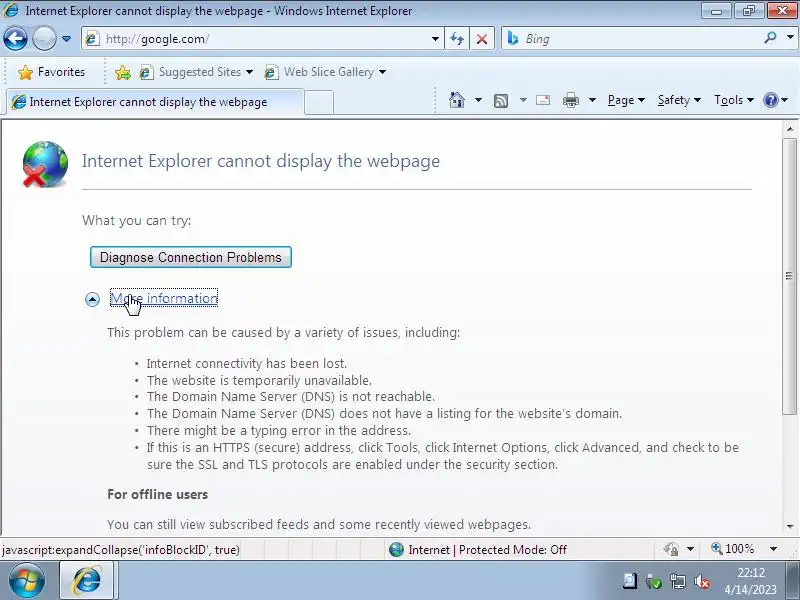
Task: Add page to Favorites bar icon
Action: click(122, 72)
